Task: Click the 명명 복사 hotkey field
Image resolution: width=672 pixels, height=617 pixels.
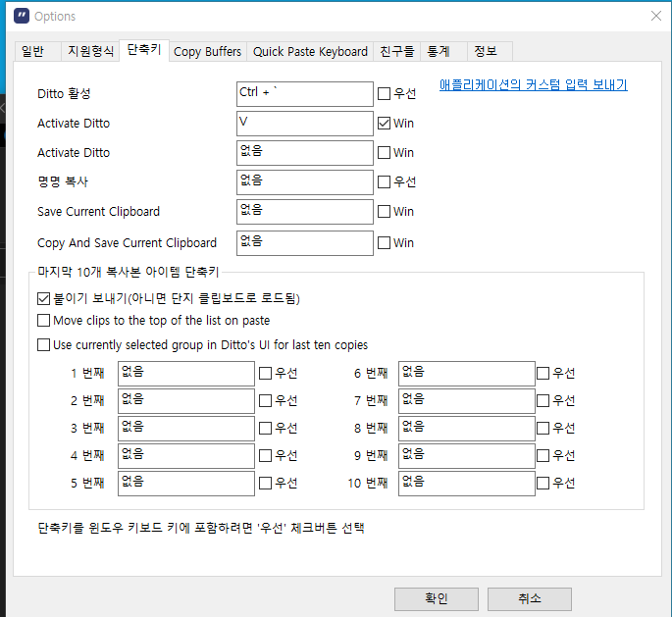Action: pyautogui.click(x=305, y=182)
